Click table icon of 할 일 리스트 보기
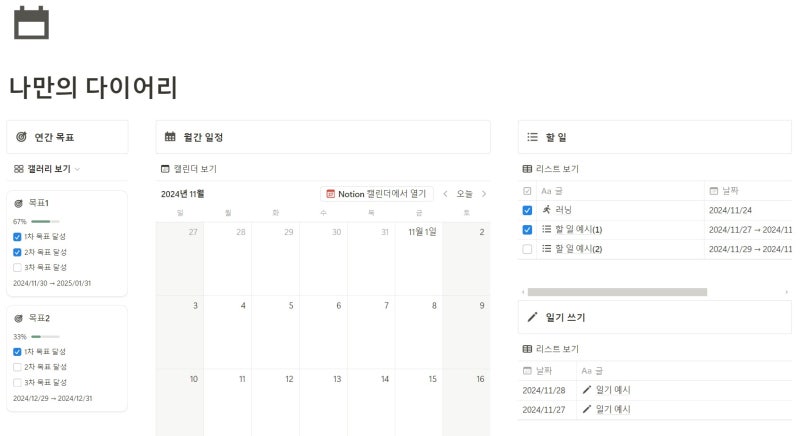This screenshot has height=436, width=800. pyautogui.click(x=527, y=169)
